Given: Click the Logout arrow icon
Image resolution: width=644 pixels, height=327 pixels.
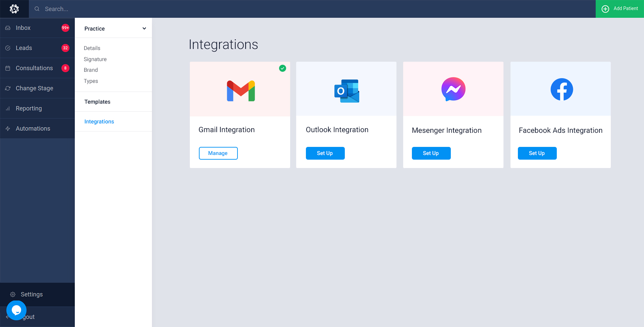Looking at the screenshot, I should (x=7, y=317).
